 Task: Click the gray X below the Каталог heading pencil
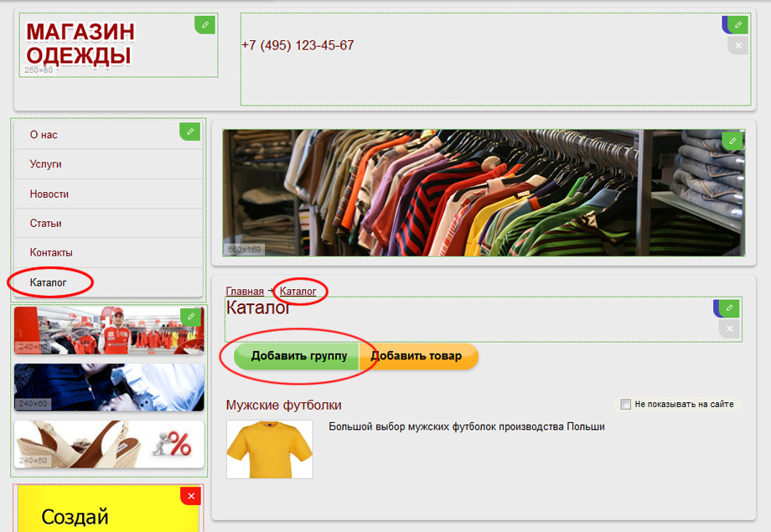click(x=729, y=328)
